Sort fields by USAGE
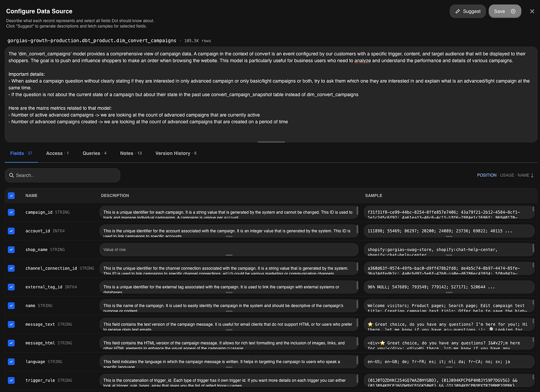The image size is (540, 392). point(507,175)
